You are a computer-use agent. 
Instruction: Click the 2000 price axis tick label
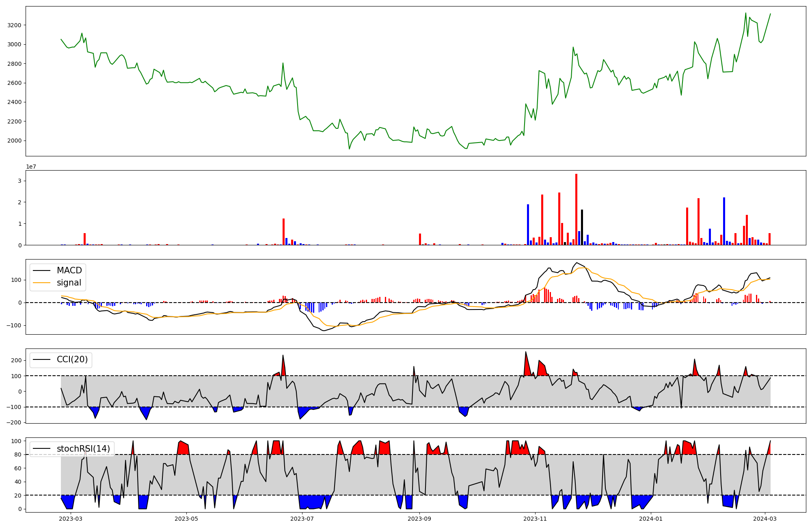pyautogui.click(x=14, y=141)
